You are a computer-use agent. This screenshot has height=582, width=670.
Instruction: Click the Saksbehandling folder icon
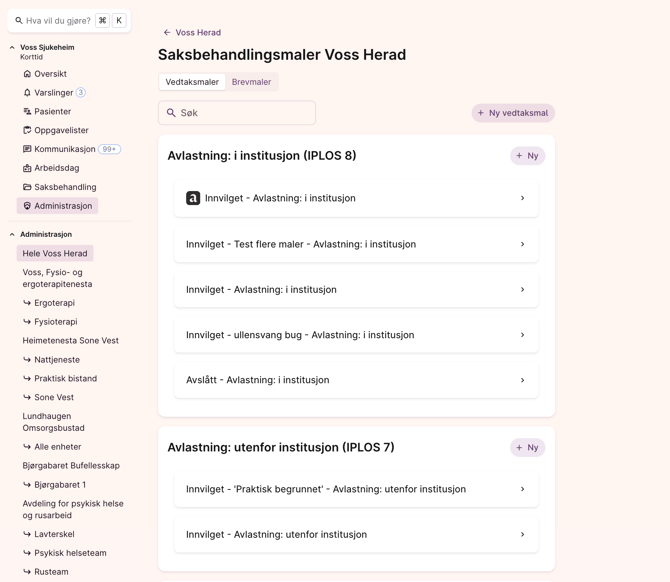[x=27, y=187]
